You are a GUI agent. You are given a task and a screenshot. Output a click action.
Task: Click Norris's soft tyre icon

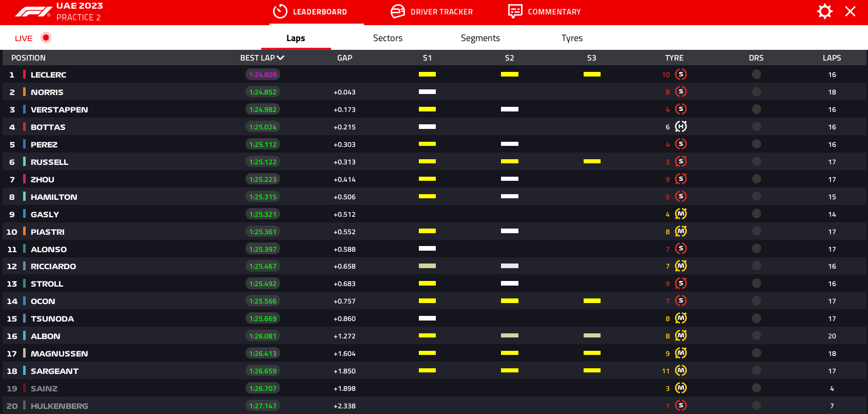click(681, 92)
